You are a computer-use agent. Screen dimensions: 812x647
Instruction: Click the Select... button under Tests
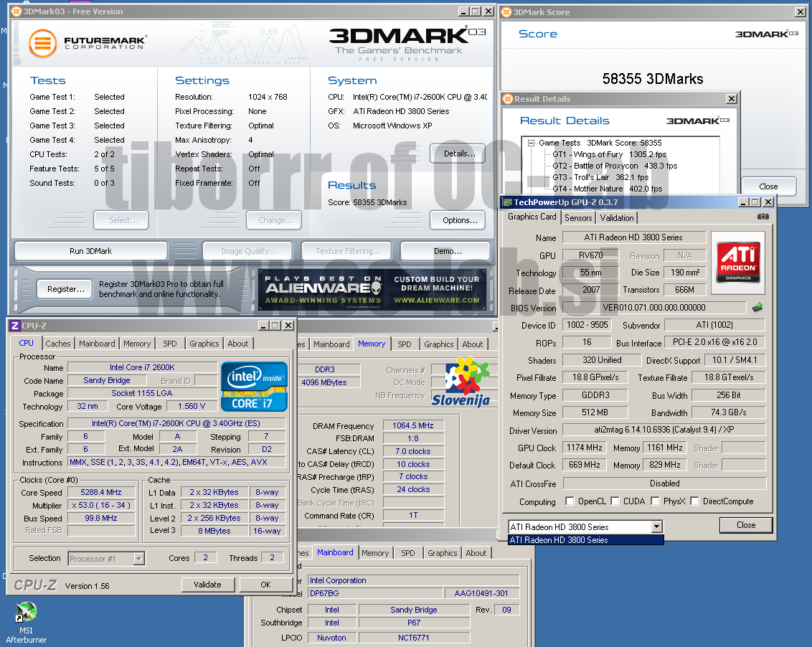pos(121,220)
